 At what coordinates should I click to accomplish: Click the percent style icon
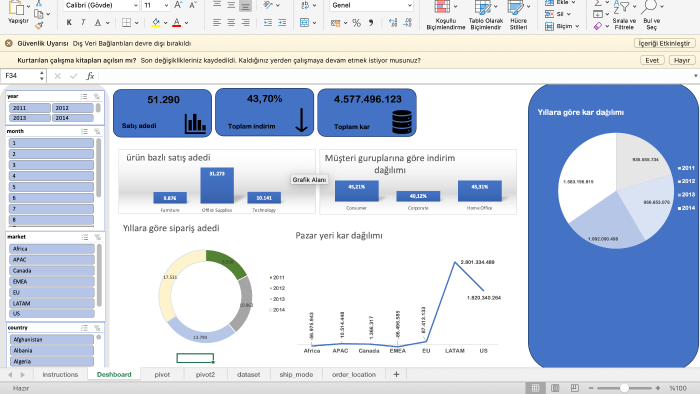(x=357, y=23)
